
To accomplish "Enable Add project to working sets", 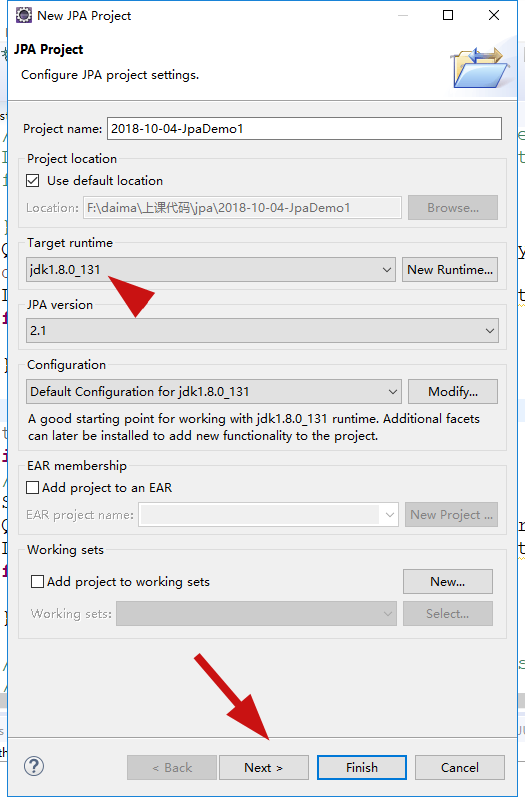I will pos(37,581).
